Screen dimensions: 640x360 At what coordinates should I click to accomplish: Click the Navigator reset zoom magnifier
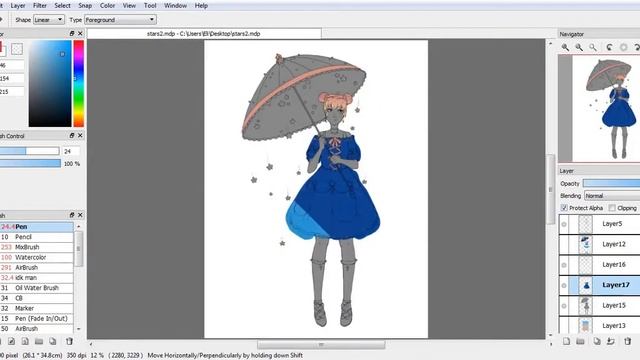point(593,47)
